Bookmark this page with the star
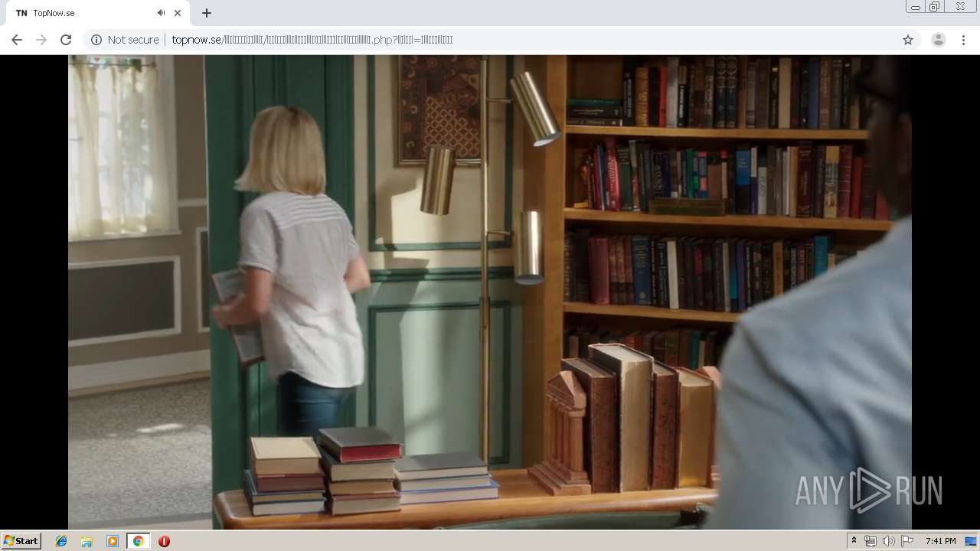This screenshot has height=551, width=980. pyautogui.click(x=908, y=40)
